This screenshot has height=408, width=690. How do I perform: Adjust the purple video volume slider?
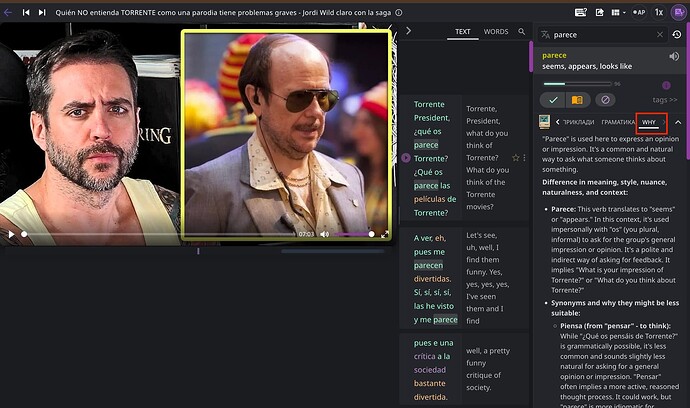[354, 234]
